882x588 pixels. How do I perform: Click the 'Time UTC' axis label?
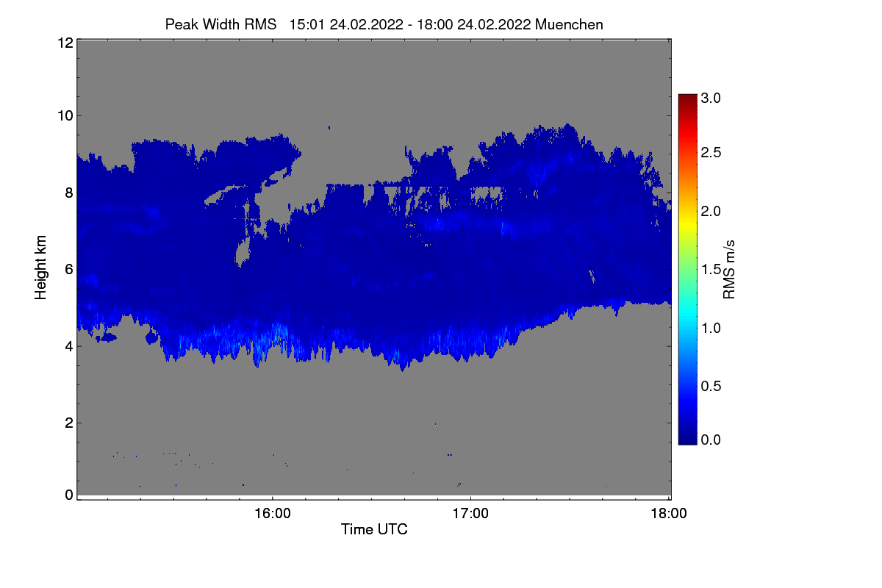(x=374, y=529)
